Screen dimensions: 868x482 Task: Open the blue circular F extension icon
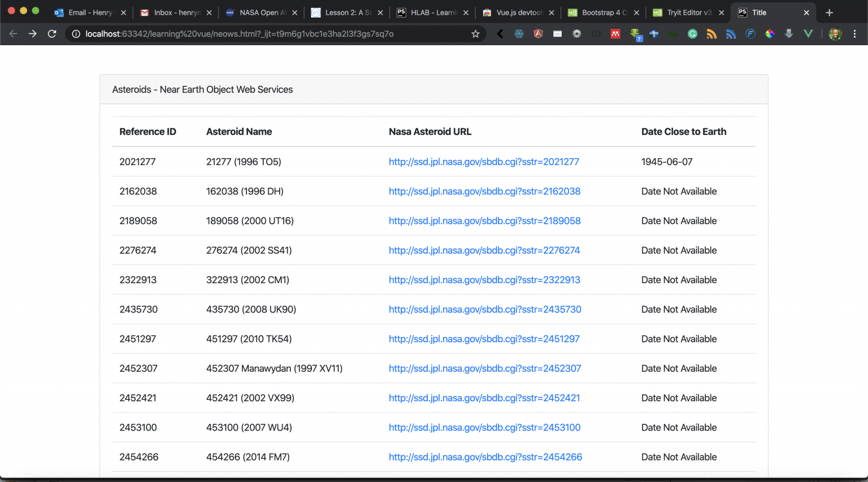tap(750, 34)
